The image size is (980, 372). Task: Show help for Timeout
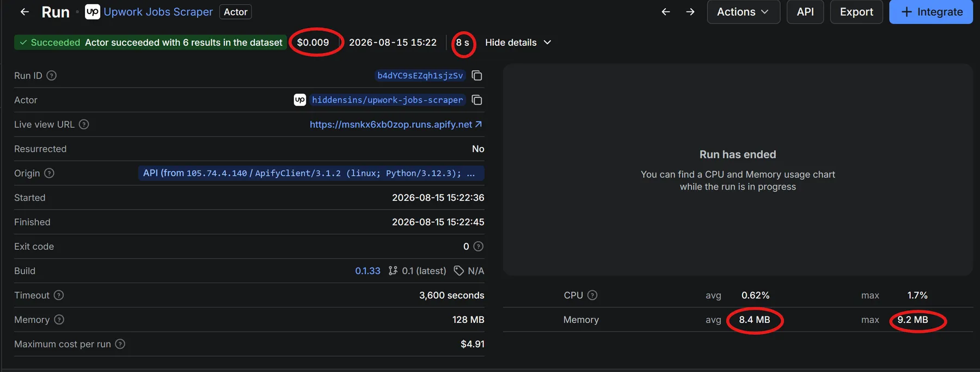click(59, 295)
